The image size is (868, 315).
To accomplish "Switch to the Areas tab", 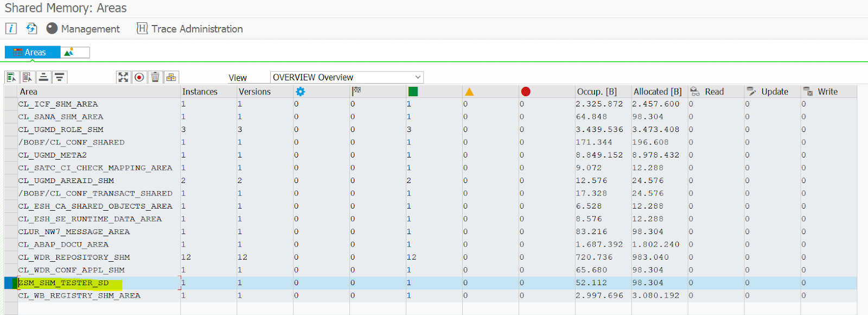I will (33, 52).
